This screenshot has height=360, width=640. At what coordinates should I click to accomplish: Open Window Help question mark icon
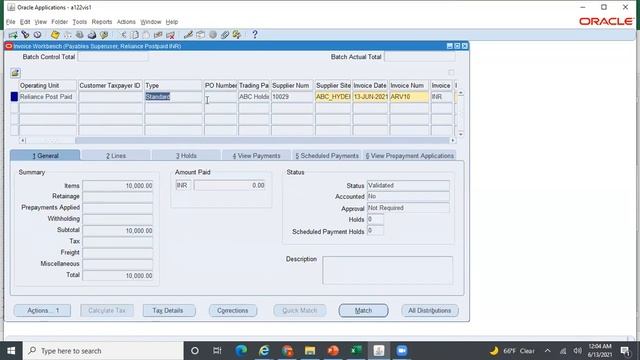coord(255,35)
